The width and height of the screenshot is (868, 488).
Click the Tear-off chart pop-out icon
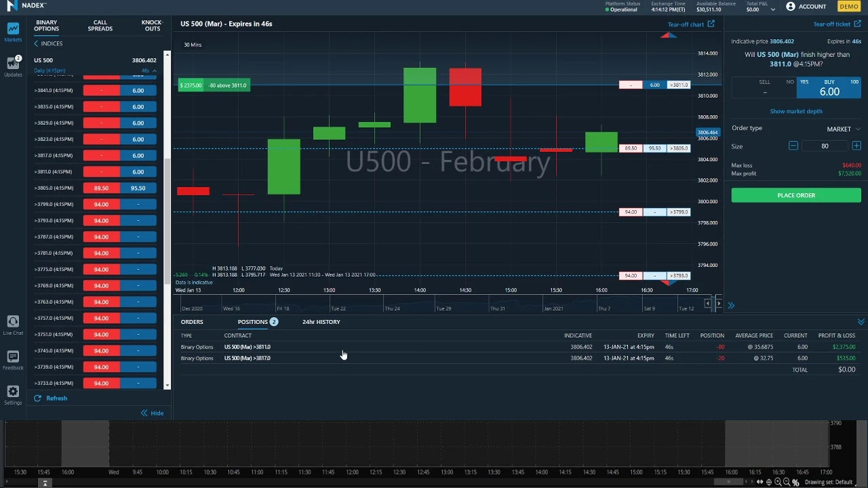click(x=711, y=24)
